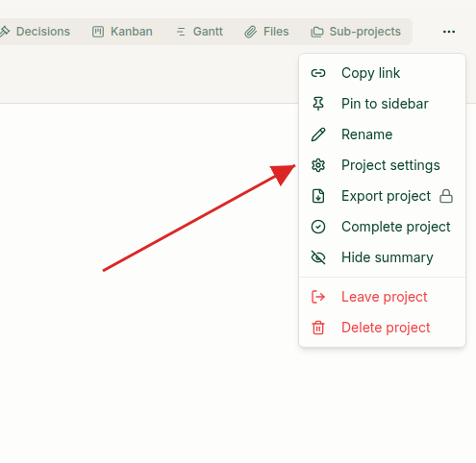Screen dimensions: 476x463
Task: Click the check circle icon for Complete project
Action: 318,227
